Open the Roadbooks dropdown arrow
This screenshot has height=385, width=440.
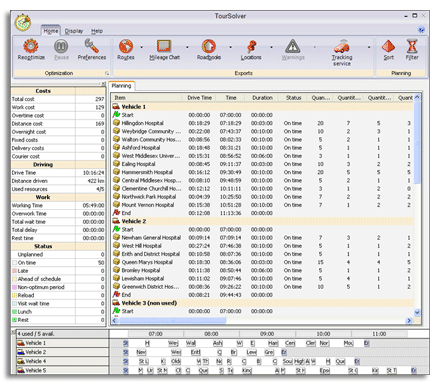coord(230,47)
